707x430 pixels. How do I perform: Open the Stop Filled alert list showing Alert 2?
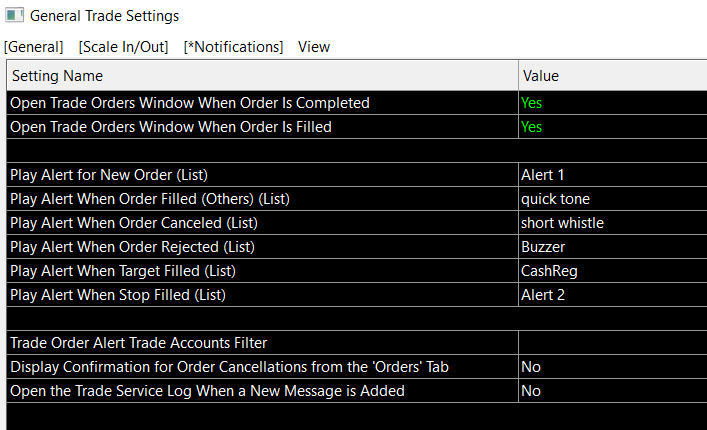pyautogui.click(x=543, y=295)
